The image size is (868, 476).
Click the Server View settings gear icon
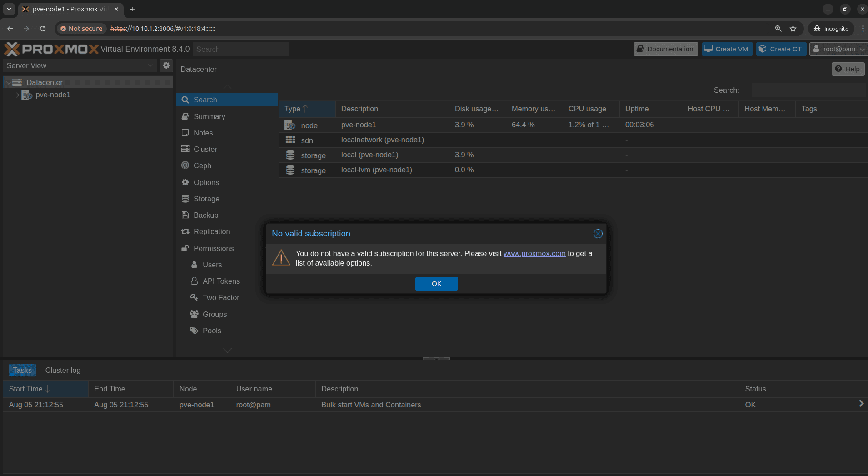[x=166, y=65]
